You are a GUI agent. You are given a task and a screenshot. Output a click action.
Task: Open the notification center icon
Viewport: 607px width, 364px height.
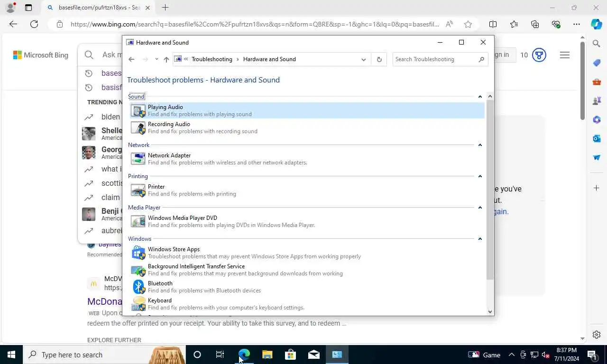(592, 355)
